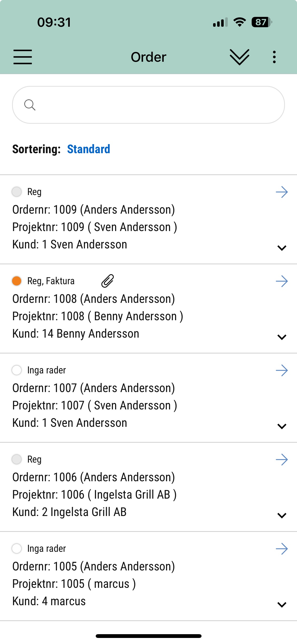The width and height of the screenshot is (297, 644).
Task: Click the paperclip attachment icon on order 1008
Action: click(x=108, y=281)
